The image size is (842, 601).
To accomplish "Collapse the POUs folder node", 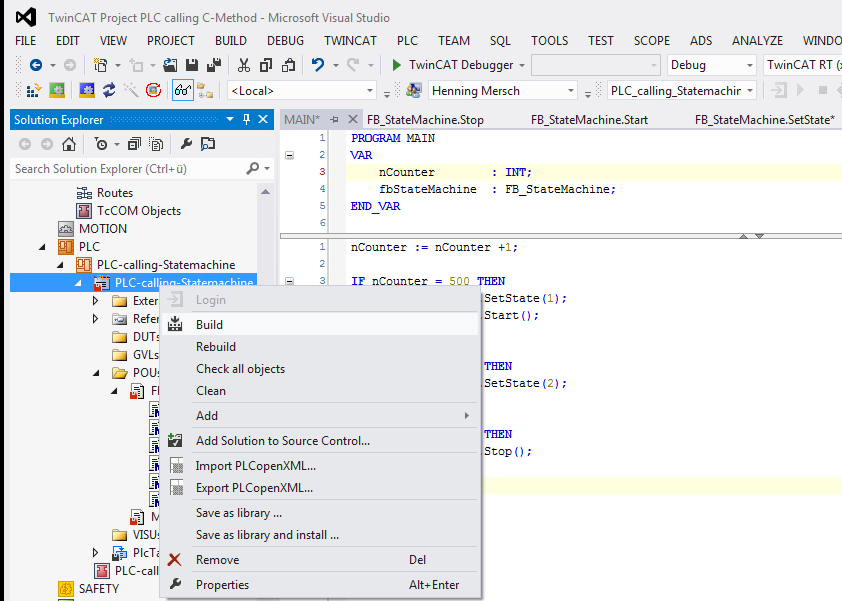I will pyautogui.click(x=96, y=373).
